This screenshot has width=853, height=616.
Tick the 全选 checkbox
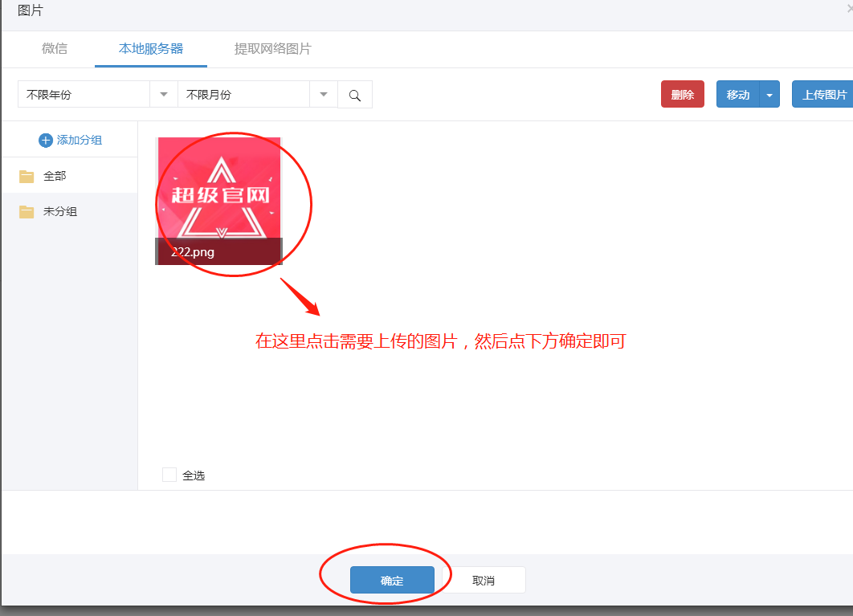pyautogui.click(x=169, y=475)
